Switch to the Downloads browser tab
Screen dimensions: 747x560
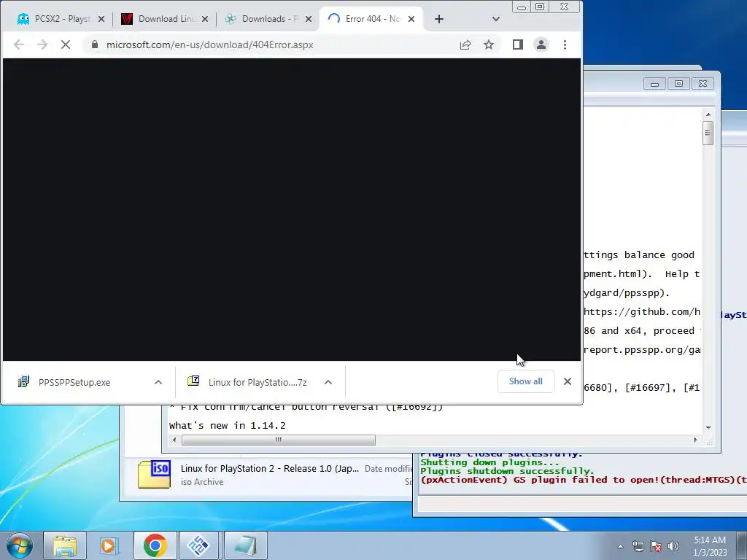(269, 19)
